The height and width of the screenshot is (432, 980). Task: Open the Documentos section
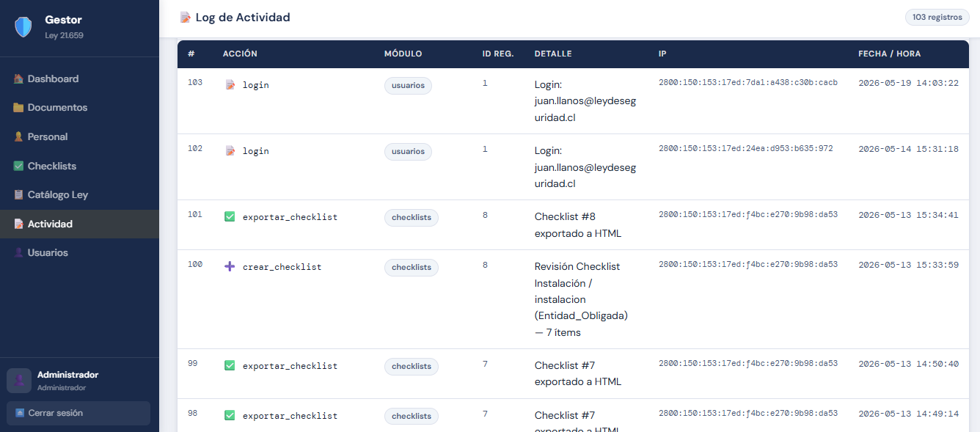(x=79, y=108)
